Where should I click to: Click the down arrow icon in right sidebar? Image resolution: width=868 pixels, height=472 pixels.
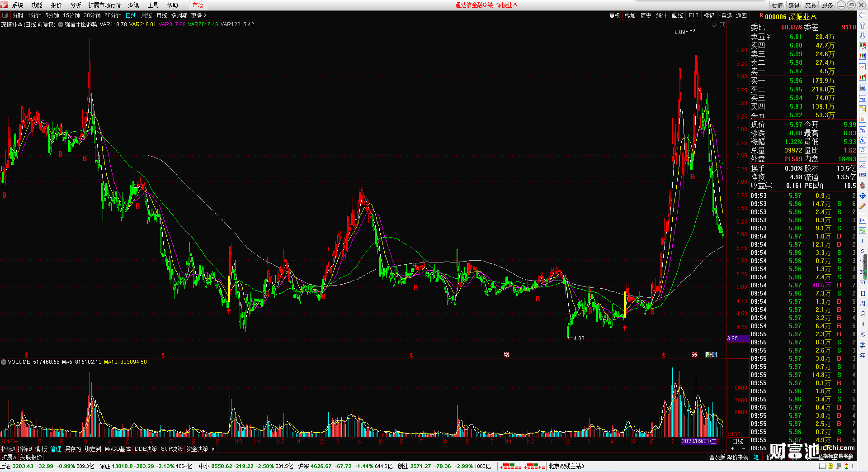point(862,36)
